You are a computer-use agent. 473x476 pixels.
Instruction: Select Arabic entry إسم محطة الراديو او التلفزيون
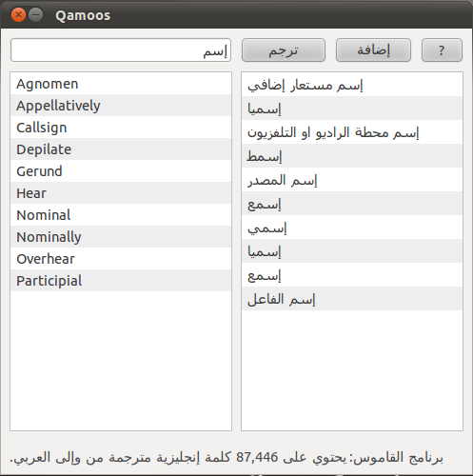coord(352,132)
